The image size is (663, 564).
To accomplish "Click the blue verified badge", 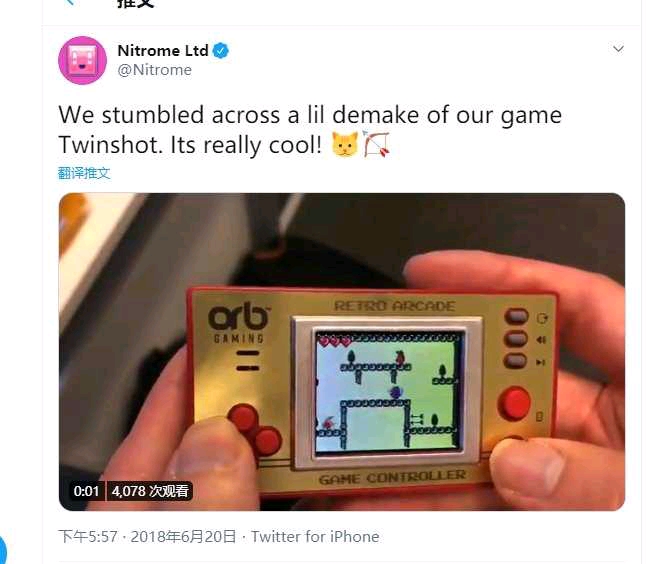I will (221, 51).
